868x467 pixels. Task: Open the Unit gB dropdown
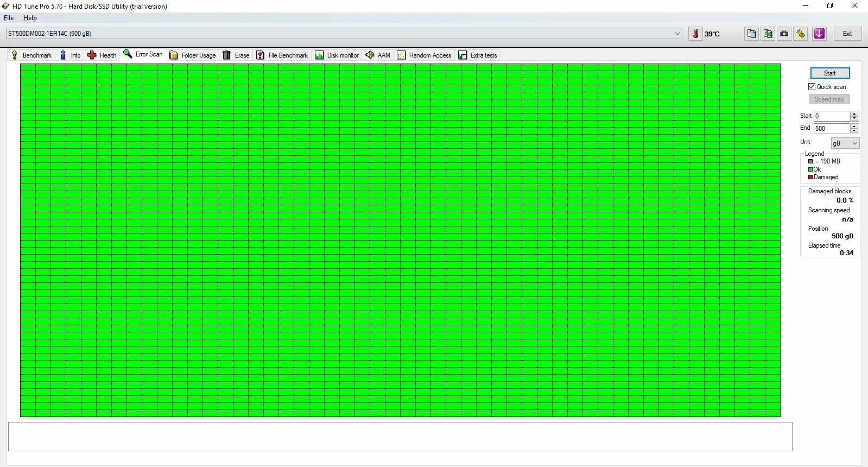[x=845, y=143]
